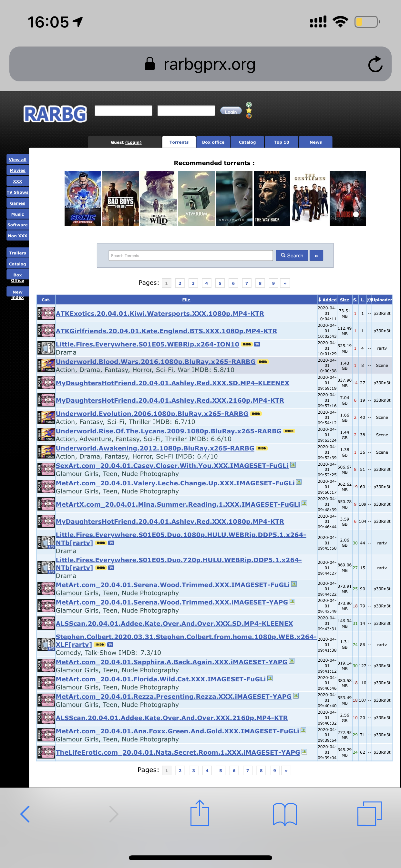Click the comments column header icon
The width and height of the screenshot is (401, 868).
point(369,300)
